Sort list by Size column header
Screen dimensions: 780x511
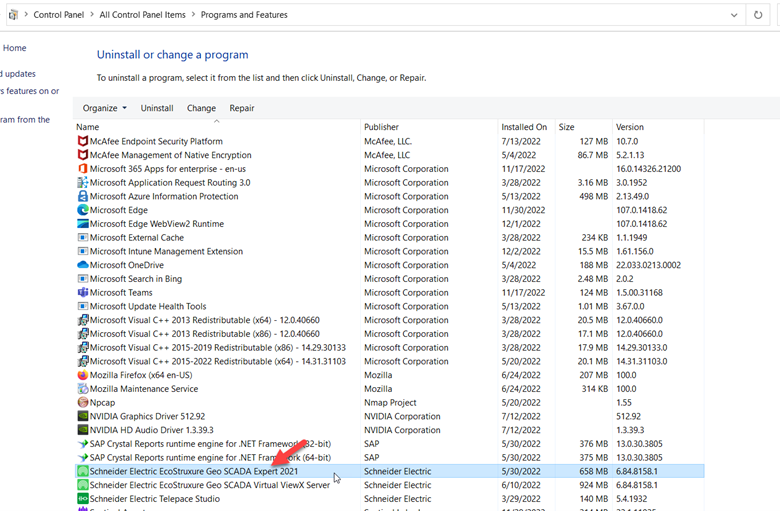[x=584, y=127]
